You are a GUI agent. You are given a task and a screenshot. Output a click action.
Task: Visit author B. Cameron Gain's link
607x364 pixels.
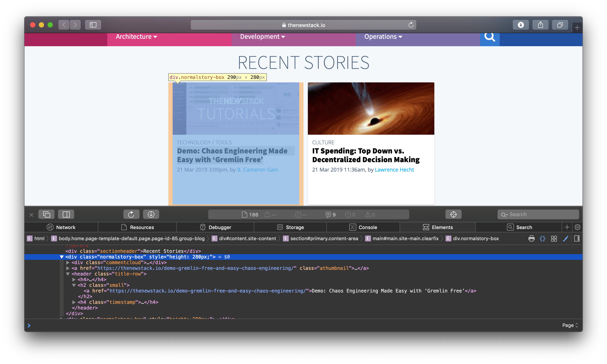(257, 170)
